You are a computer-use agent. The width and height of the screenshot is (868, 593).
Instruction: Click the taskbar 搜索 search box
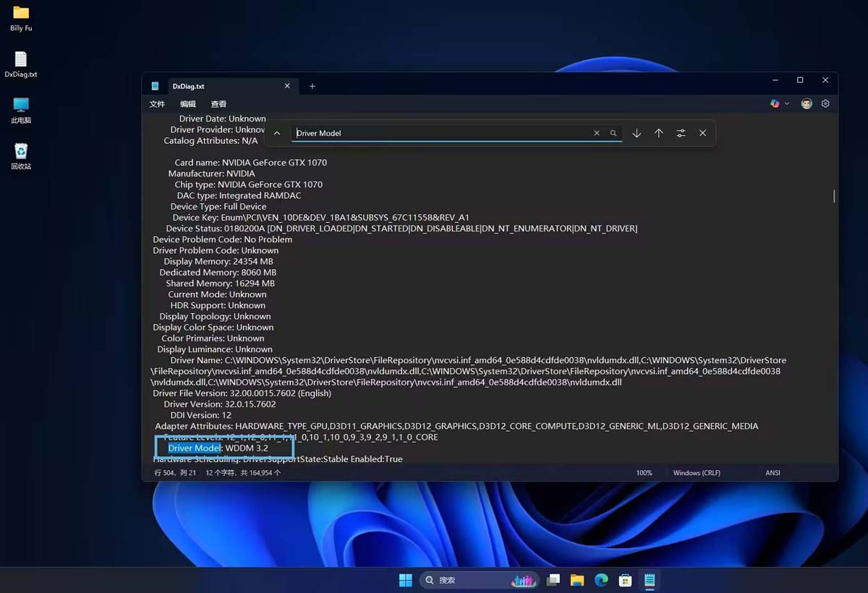coord(480,580)
